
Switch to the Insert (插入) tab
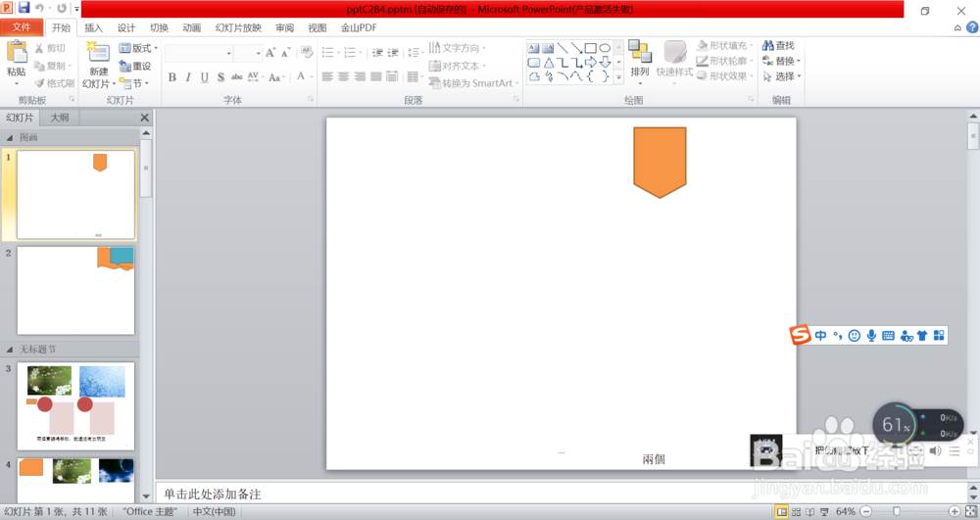click(93, 27)
